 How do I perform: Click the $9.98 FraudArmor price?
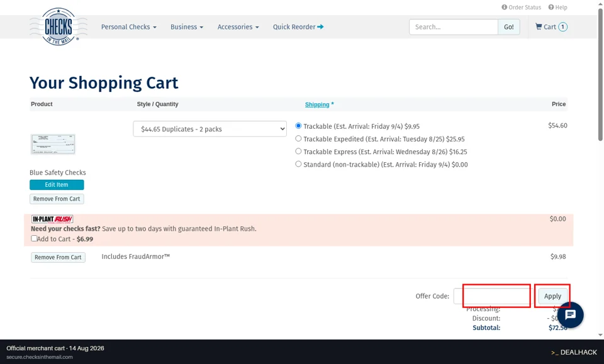tap(558, 256)
